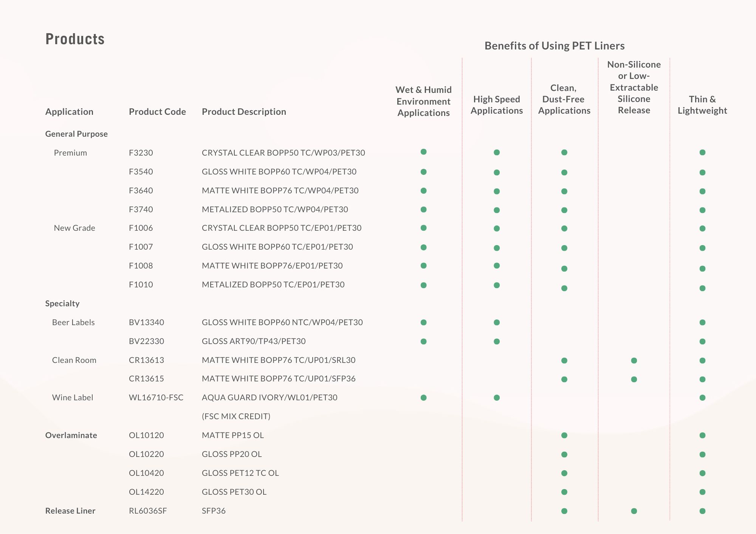Click product code BV22330
Screen dimensions: 756x534
[x=147, y=341]
